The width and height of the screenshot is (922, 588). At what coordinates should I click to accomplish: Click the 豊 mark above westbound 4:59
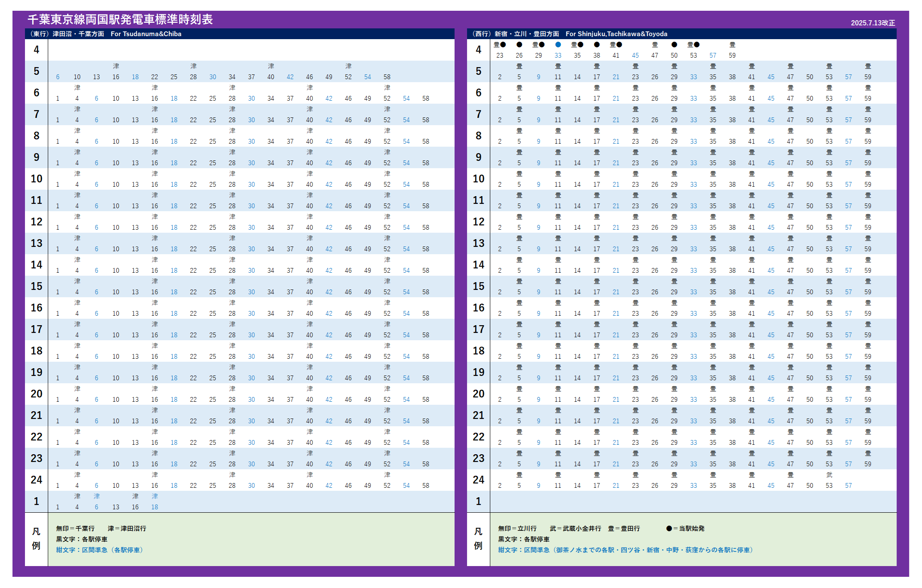(732, 45)
